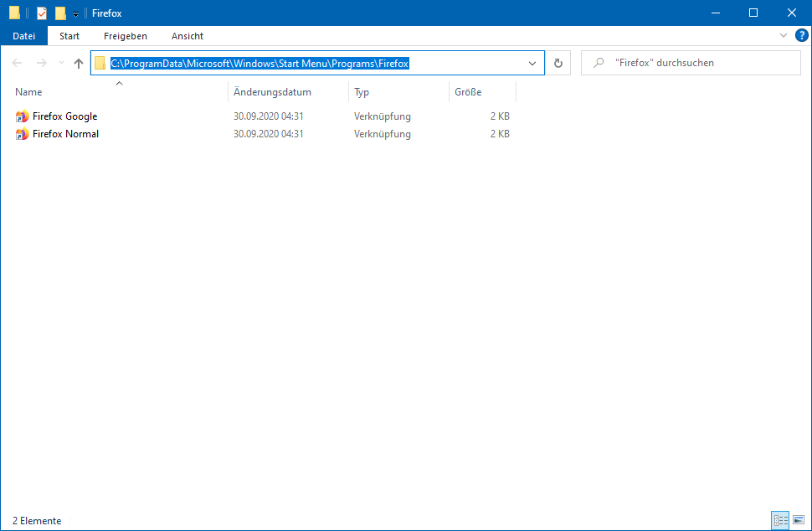Click the search magnifier icon
Viewport: 812px width, 531px height.
[x=599, y=63]
